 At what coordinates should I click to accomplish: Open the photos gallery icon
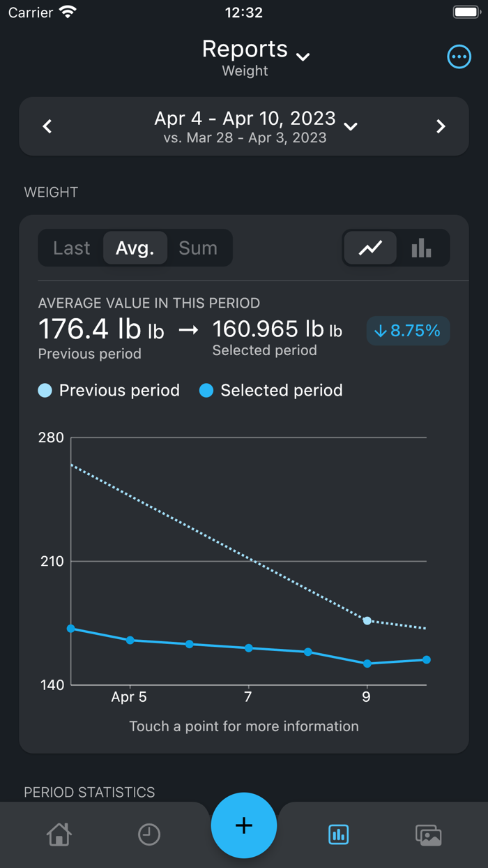[x=429, y=835]
